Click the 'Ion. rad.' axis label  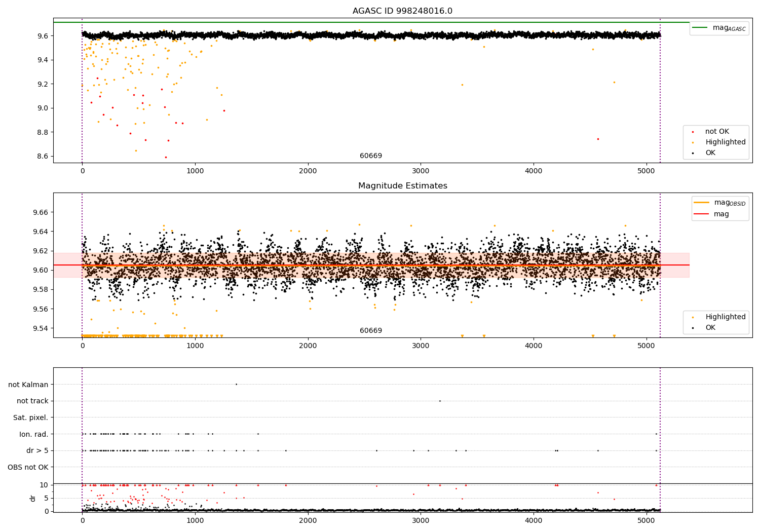[34, 434]
